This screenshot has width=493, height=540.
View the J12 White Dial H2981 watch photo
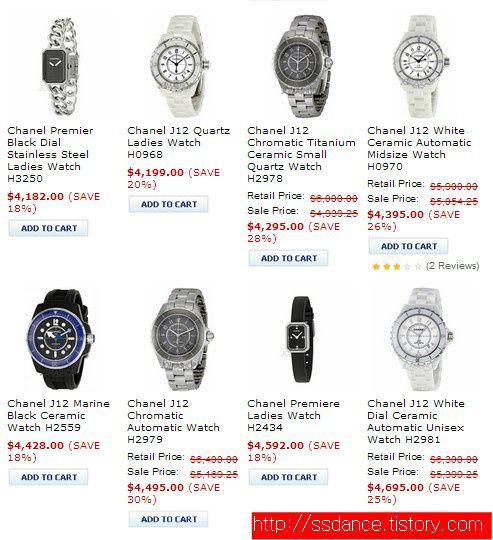click(x=422, y=339)
